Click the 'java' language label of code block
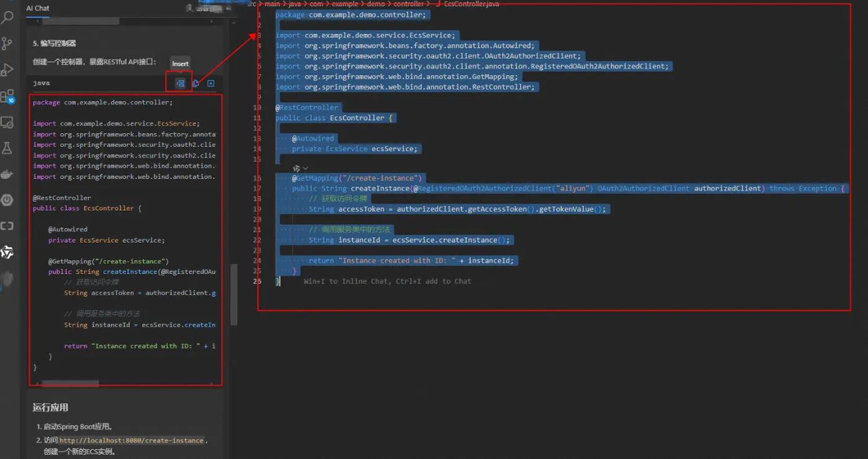Screen dimensions: 868x459 [x=42, y=83]
